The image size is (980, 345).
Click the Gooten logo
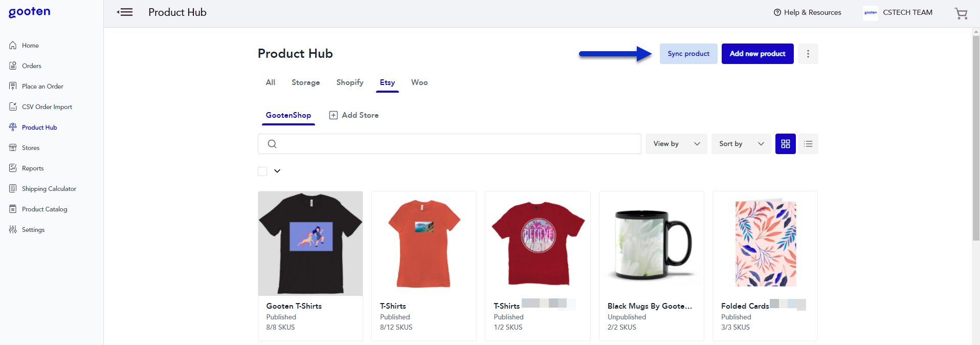point(30,12)
